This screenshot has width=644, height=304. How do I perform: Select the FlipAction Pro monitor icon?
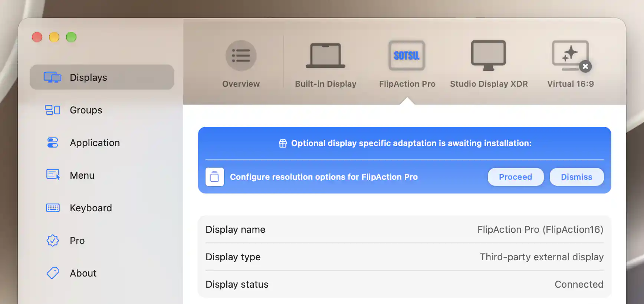[x=407, y=56]
